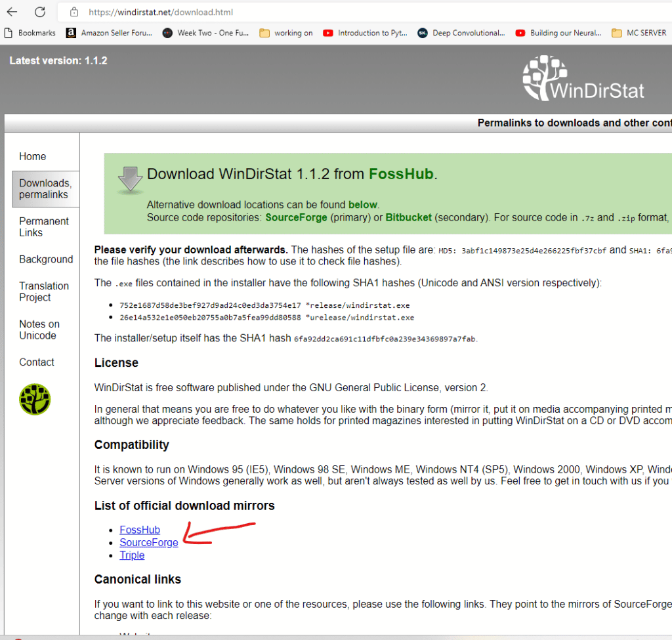672x640 pixels.
Task: Open the Background page
Action: tap(46, 259)
